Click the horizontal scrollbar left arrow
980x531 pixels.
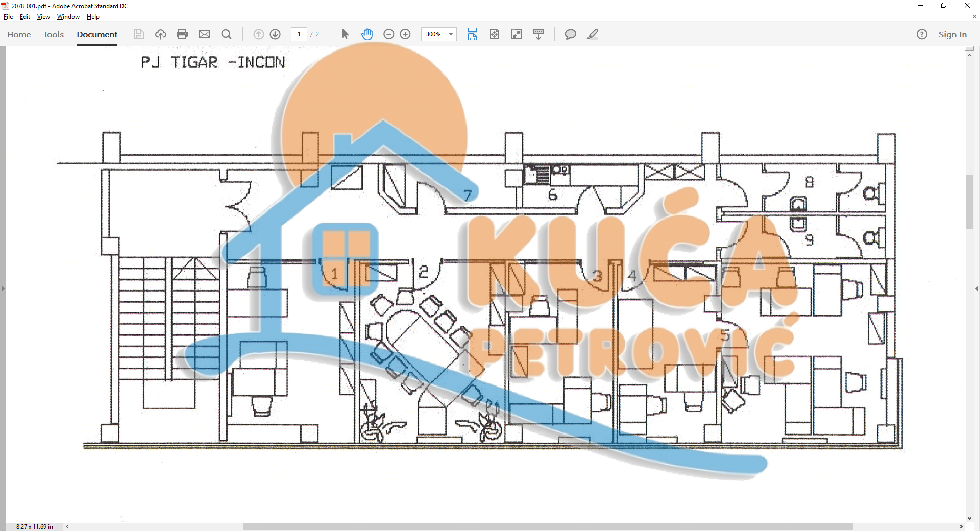point(67,526)
